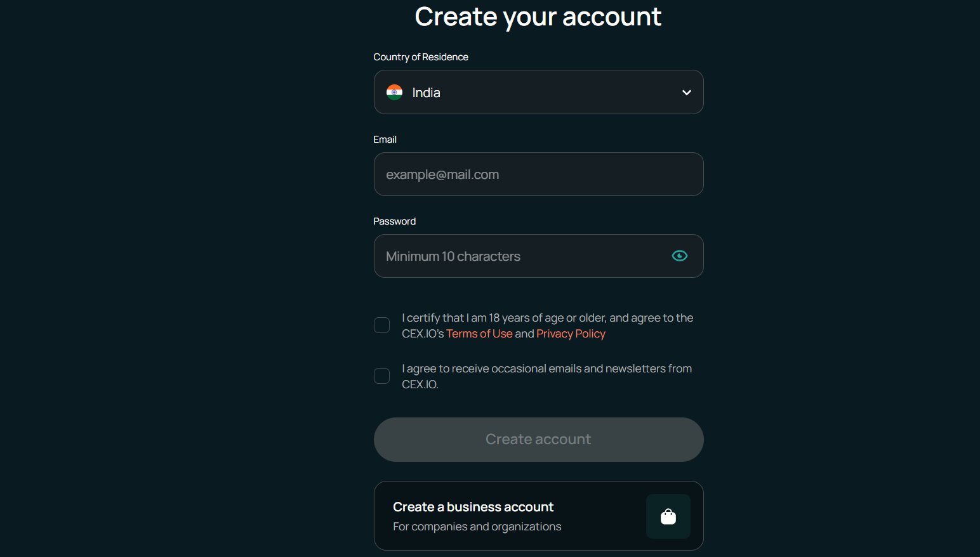980x557 pixels.
Task: Click the "I certify that I am 18" text
Action: (547, 318)
